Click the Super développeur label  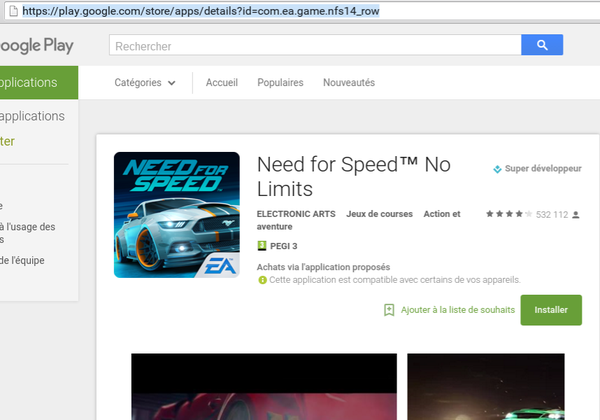click(x=543, y=169)
